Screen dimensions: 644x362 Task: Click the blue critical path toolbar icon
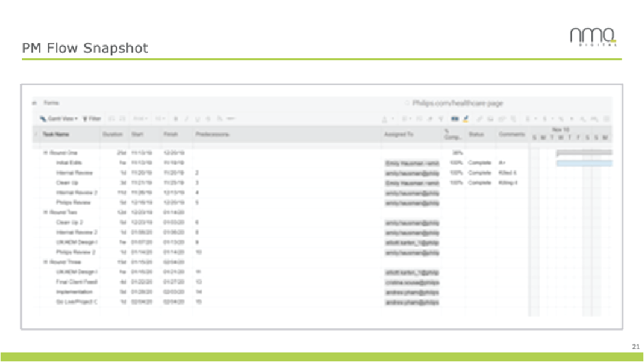tap(455, 118)
